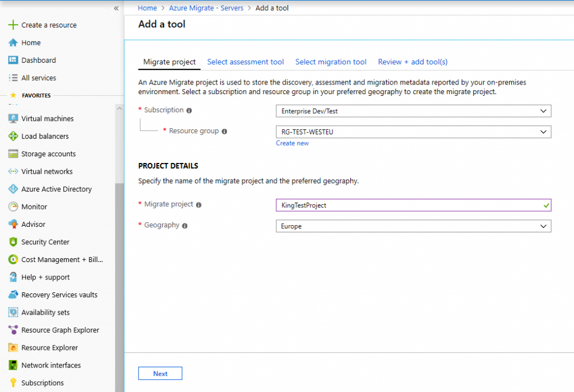Open Load balancers icon

point(13,136)
